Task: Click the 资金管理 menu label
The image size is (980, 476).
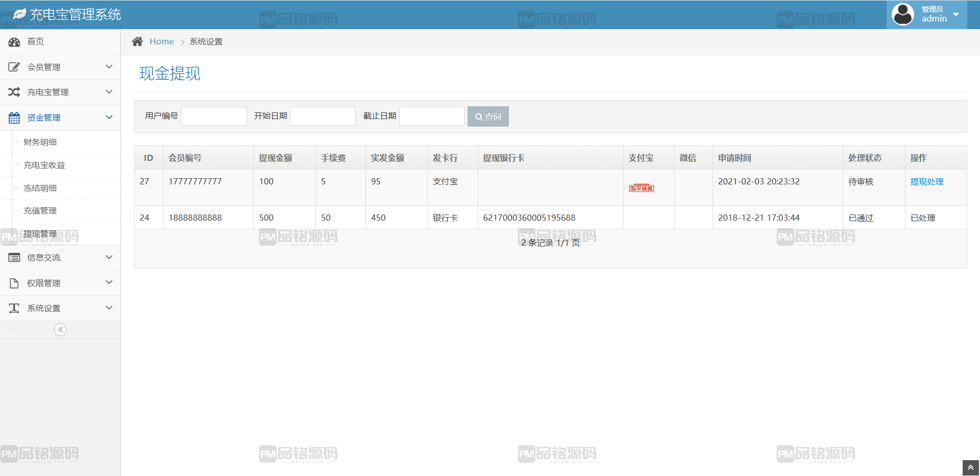Action: 44,117
